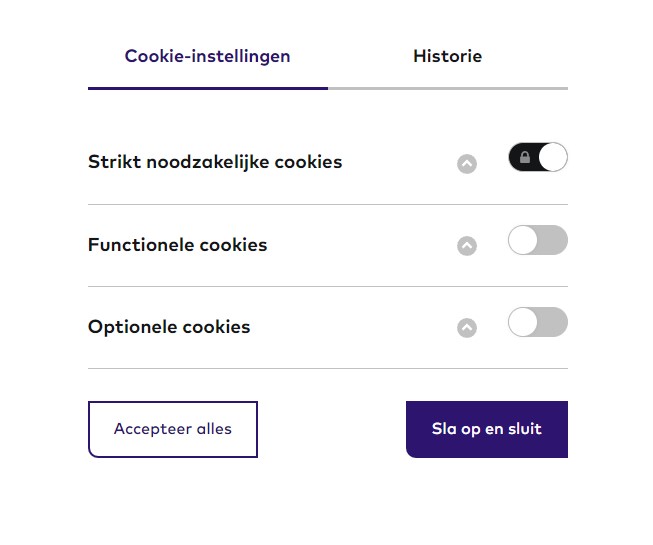Click the gray underline beneath the Historie tab

click(447, 88)
